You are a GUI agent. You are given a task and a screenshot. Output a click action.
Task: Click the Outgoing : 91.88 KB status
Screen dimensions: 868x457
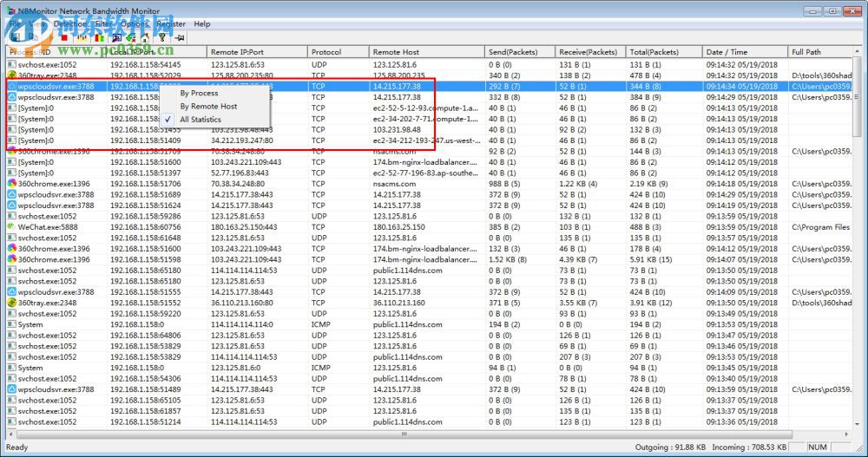point(670,447)
